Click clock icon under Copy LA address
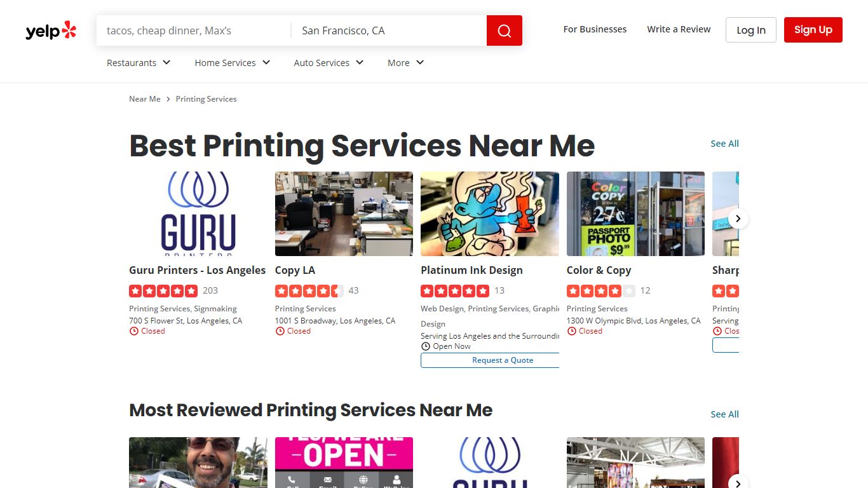Viewport: 868px width, 488px height. point(280,331)
